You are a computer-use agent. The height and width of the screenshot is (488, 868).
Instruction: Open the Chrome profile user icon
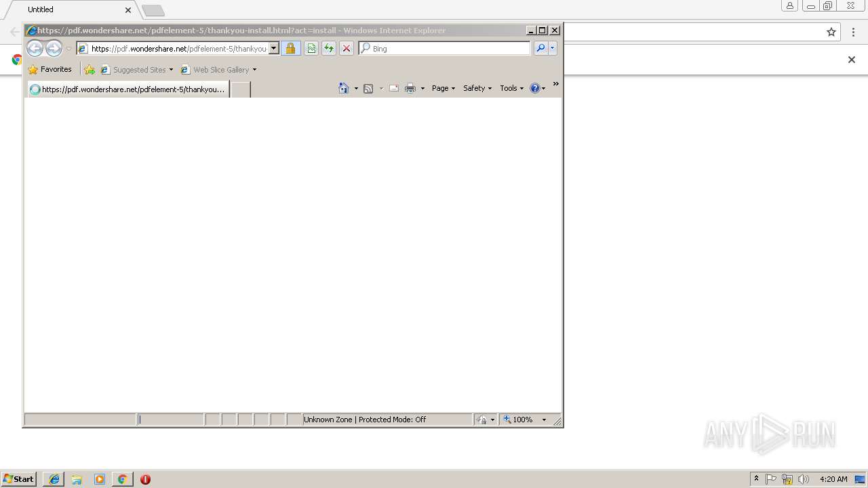(x=789, y=5)
